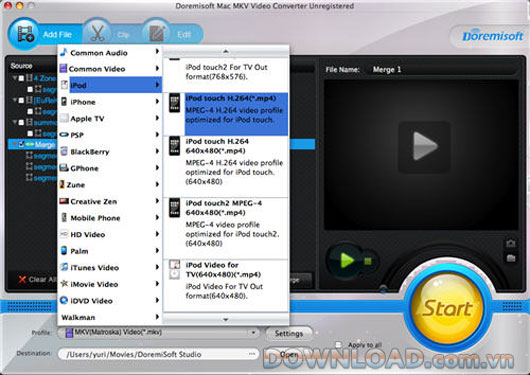Image resolution: width=530 pixels, height=375 pixels.
Task: Click the large play overlay in preview
Action: point(424,147)
